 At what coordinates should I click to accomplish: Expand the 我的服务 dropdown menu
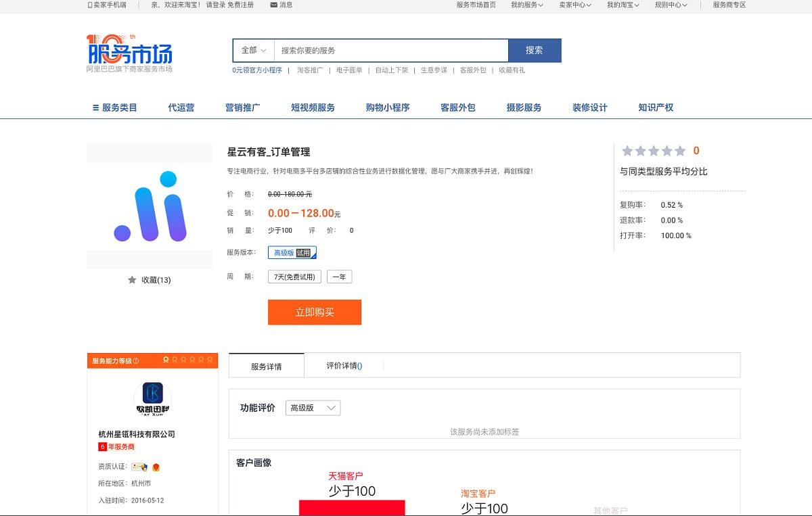[x=527, y=5]
